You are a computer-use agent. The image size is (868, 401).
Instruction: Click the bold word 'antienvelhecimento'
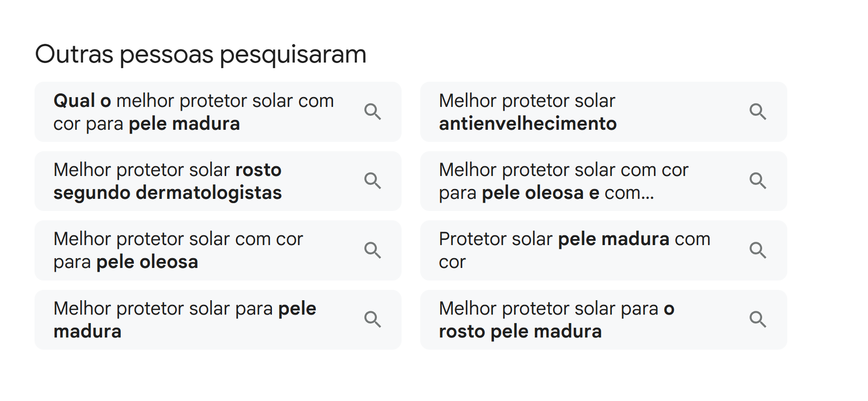point(528,124)
